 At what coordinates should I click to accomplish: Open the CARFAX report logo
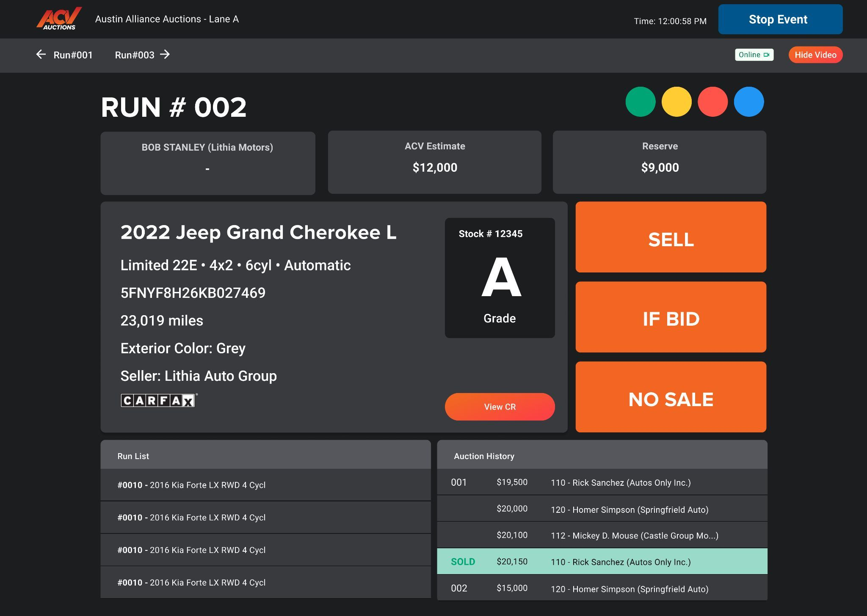pos(159,400)
